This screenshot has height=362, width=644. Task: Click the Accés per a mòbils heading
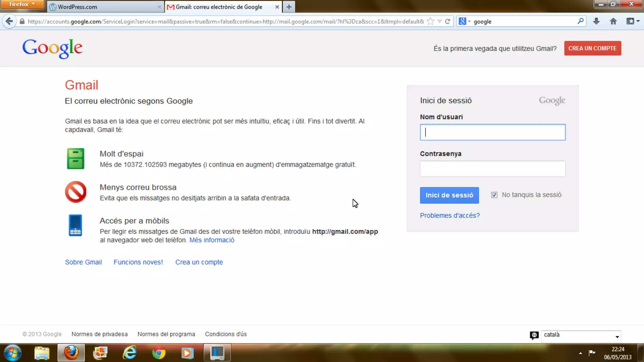pos(134,220)
